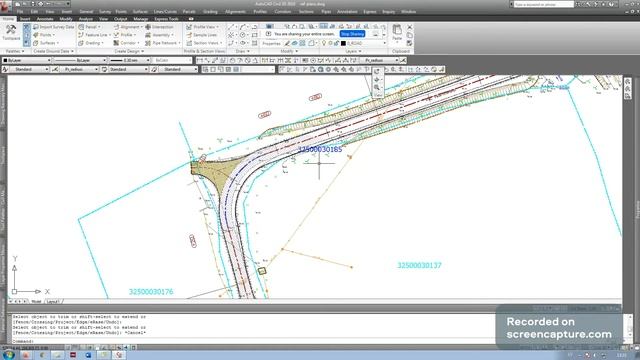Viewport: 640px width, 360px height.
Task: Click the Cut icon in the Clipboard panel
Action: click(x=409, y=27)
